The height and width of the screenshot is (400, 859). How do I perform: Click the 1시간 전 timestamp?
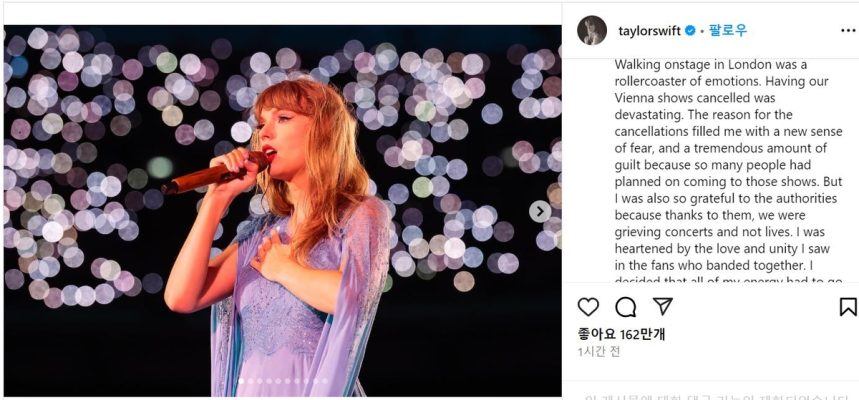(598, 352)
